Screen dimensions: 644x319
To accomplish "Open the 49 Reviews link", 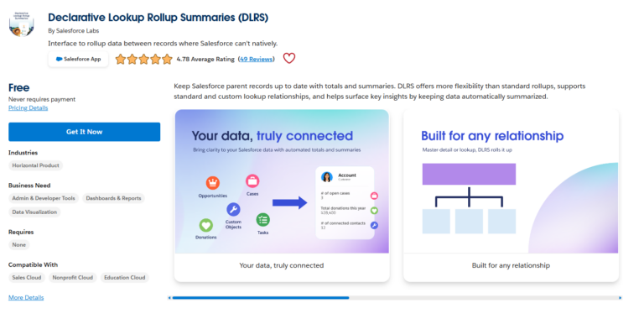I will tap(257, 60).
